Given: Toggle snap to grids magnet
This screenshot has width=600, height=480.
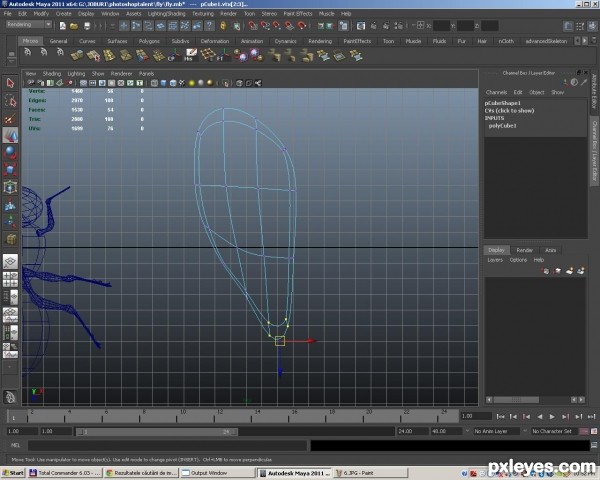Looking at the screenshot, I should click(x=253, y=26).
